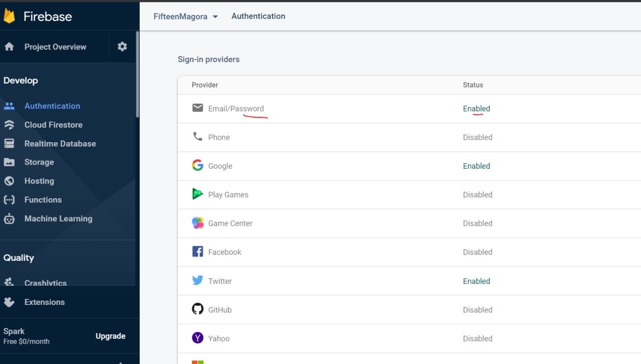Click Disabled status for GitHub

coord(477,309)
